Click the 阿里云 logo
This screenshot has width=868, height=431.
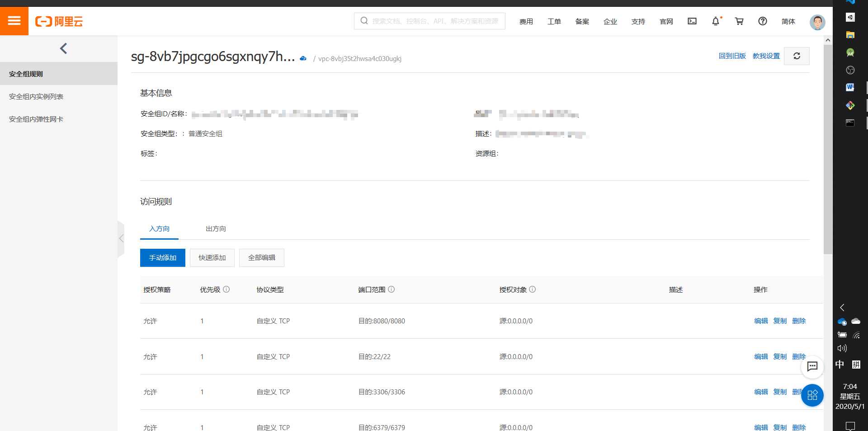(x=59, y=21)
